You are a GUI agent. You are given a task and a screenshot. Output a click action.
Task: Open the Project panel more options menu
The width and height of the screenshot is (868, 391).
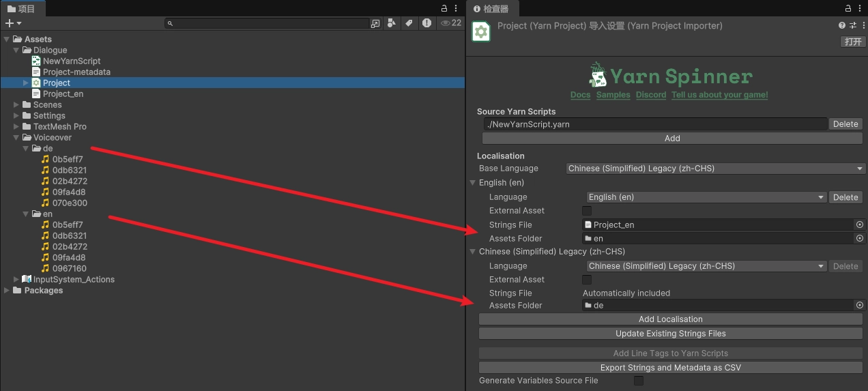(x=457, y=8)
